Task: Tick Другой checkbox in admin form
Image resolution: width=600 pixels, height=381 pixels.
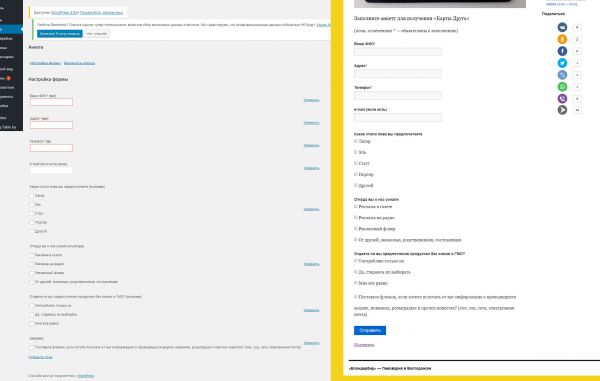Action: (32, 231)
